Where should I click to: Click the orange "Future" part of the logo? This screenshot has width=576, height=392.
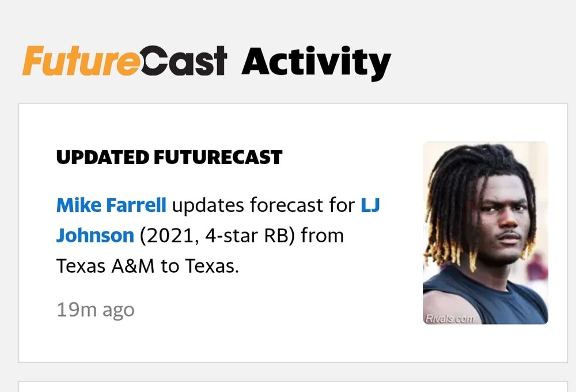(81, 61)
